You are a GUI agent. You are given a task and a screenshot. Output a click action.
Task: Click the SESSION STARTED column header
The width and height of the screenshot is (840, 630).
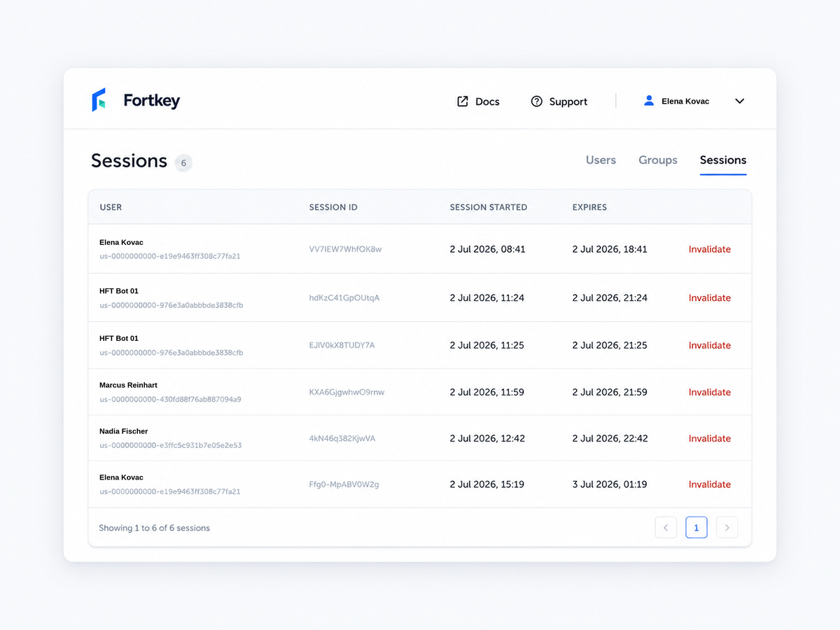(x=489, y=207)
